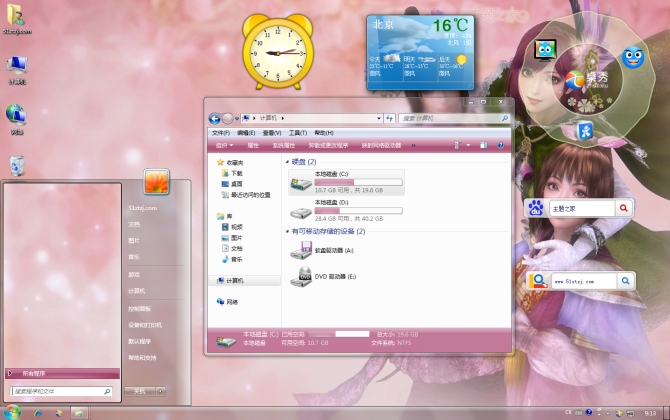Open the shut down options arrow
The width and height of the screenshot is (670, 420).
tap(161, 391)
